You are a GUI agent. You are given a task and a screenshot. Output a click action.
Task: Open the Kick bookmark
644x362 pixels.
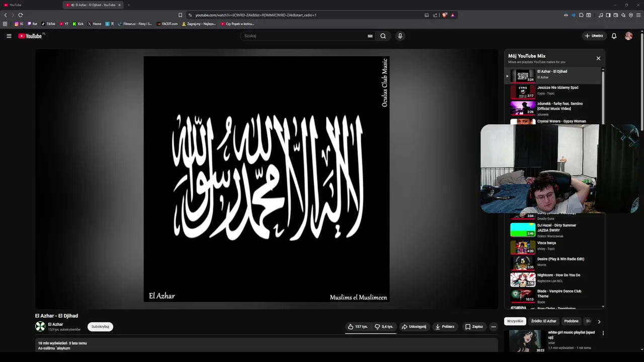(x=78, y=24)
